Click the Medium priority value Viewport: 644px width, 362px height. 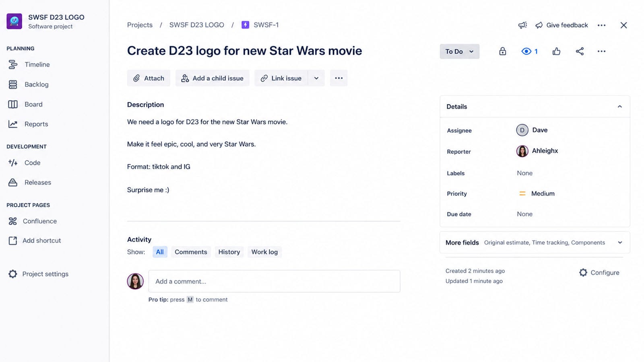click(543, 193)
